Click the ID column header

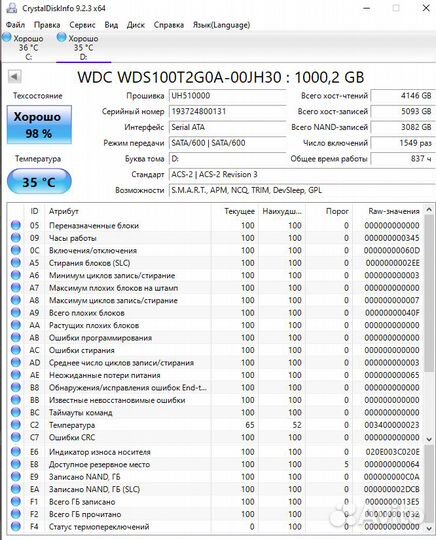34,211
